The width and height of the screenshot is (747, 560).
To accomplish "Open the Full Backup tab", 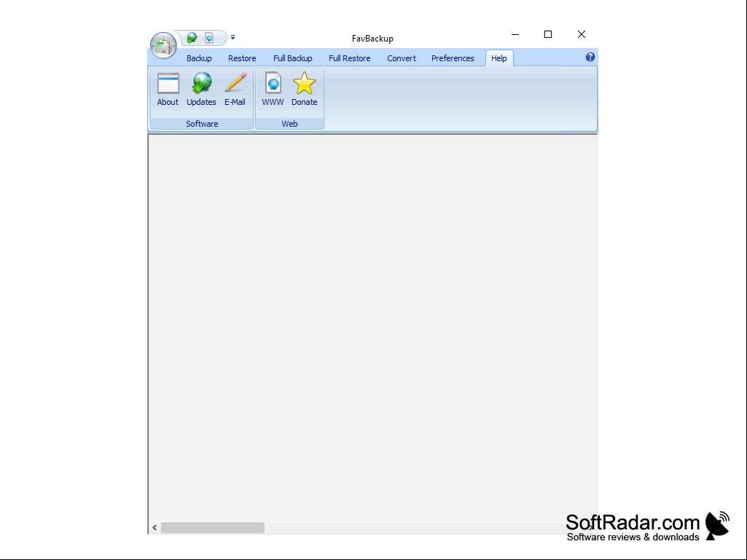I will [x=293, y=58].
